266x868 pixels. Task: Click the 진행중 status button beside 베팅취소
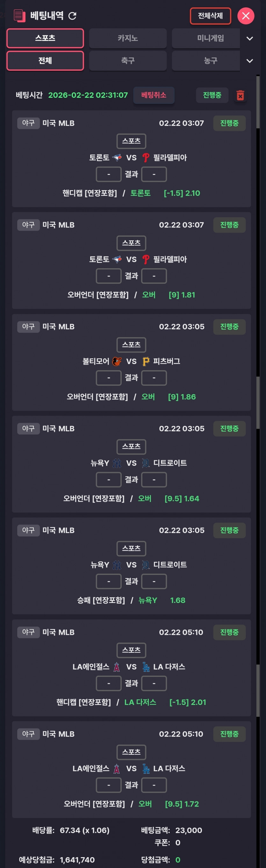coord(212,95)
